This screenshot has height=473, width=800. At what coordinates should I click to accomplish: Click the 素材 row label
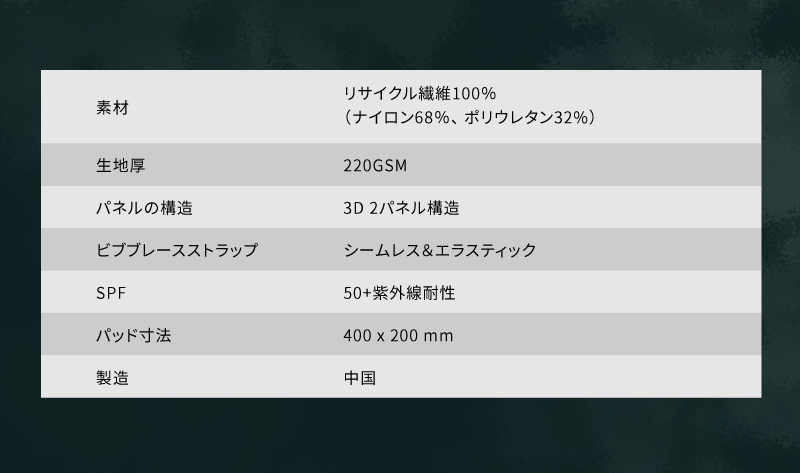pyautogui.click(x=112, y=108)
